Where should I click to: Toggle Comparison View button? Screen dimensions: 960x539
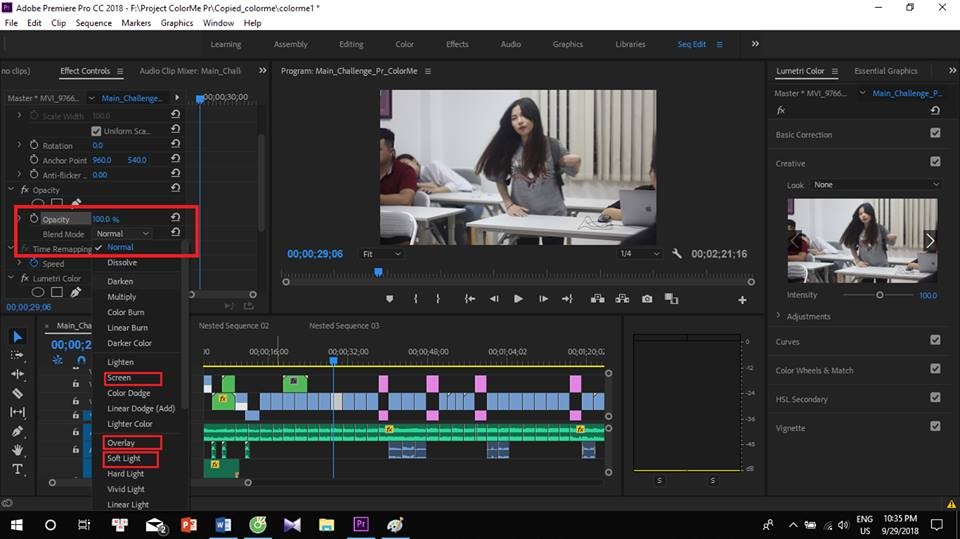coord(672,299)
